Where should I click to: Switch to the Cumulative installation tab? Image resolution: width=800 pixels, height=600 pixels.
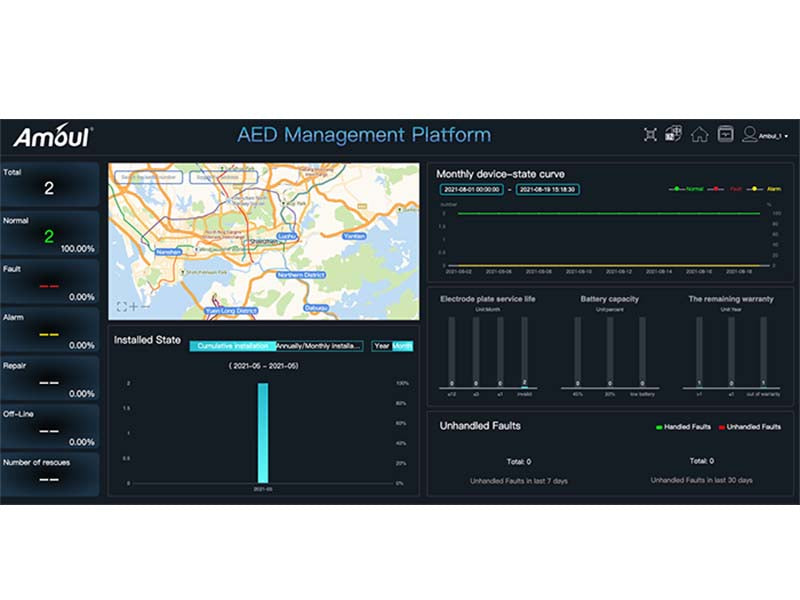click(232, 346)
